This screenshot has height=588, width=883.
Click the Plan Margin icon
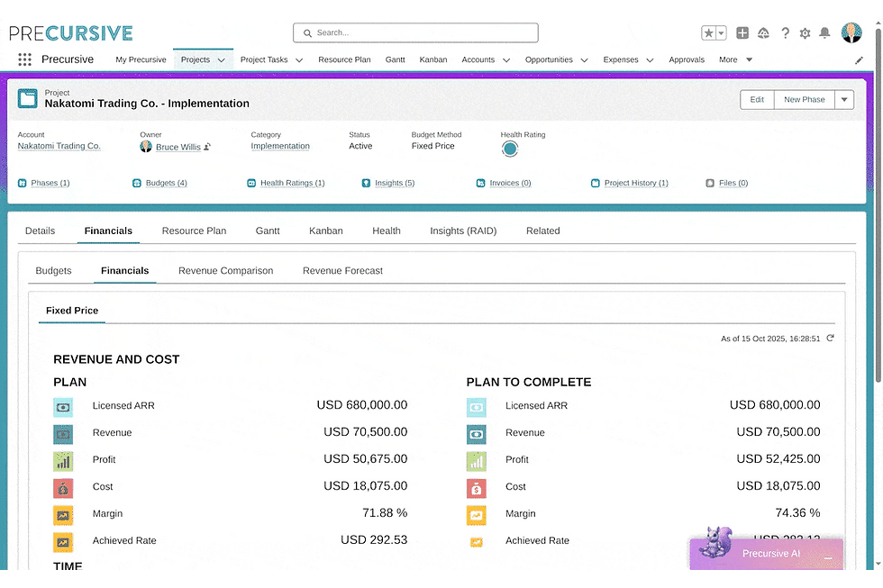(x=63, y=515)
